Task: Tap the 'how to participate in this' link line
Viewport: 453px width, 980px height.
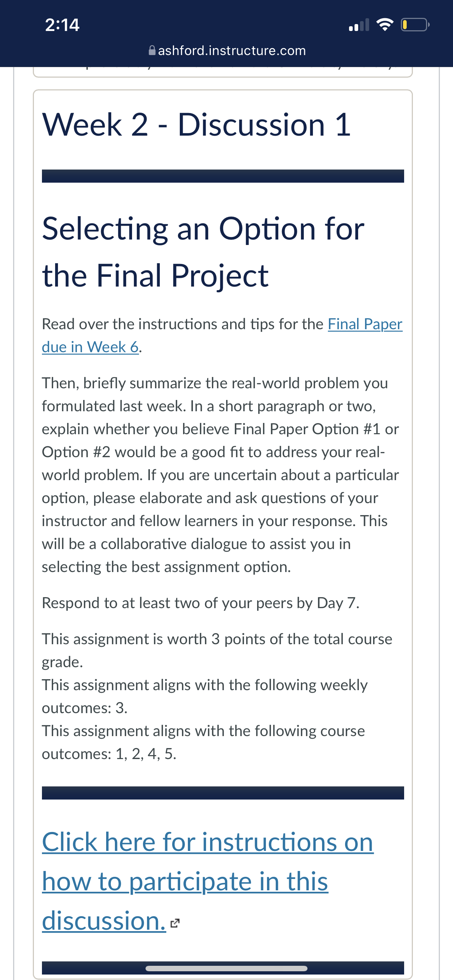Action: point(185,881)
